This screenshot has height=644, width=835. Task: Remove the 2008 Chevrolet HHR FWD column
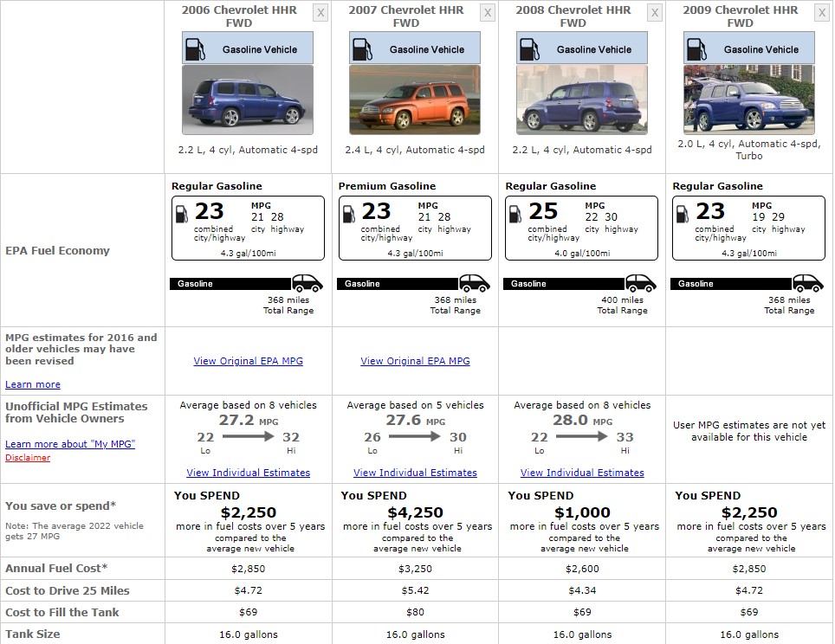[x=655, y=13]
